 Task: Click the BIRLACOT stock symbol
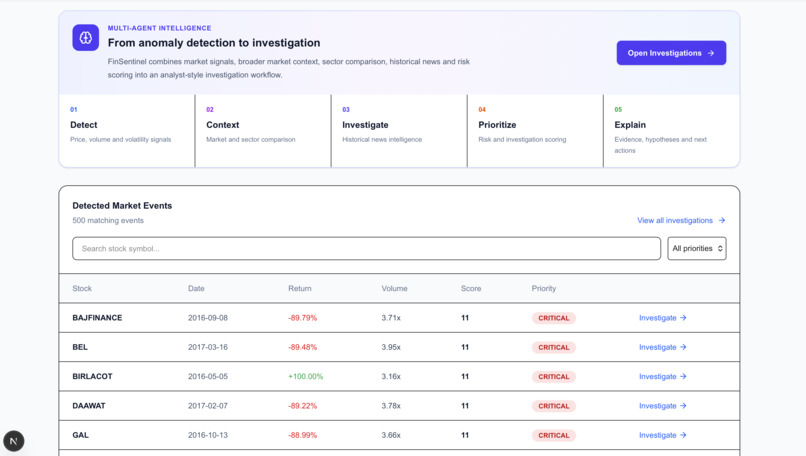click(x=92, y=376)
